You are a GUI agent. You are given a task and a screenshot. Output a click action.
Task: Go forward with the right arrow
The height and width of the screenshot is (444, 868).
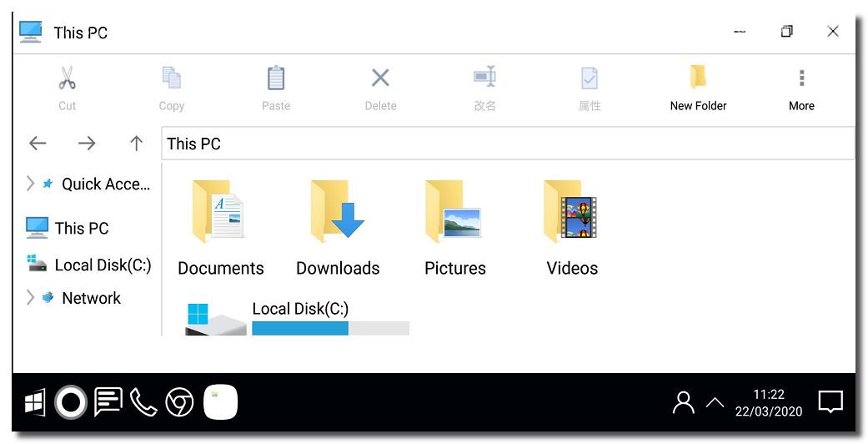[87, 144]
